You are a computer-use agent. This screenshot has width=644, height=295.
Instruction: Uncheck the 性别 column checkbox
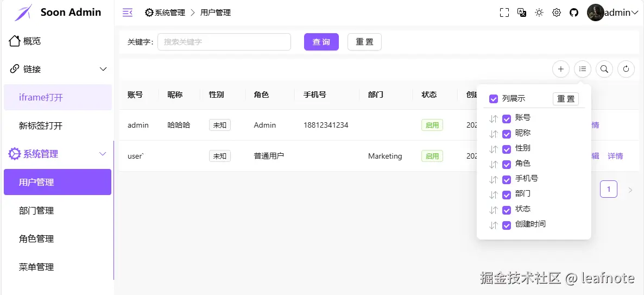(x=507, y=149)
